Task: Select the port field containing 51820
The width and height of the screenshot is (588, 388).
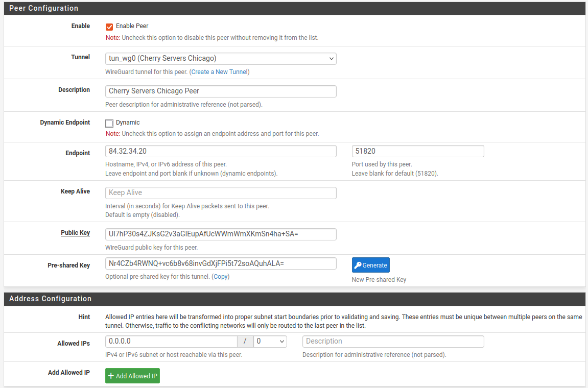Action: (x=417, y=152)
